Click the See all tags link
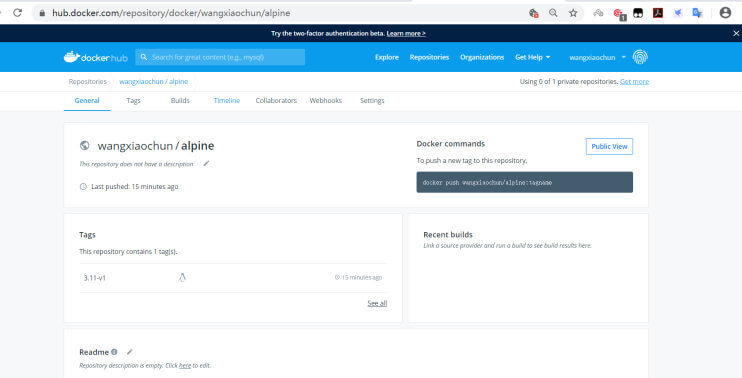742x378 pixels. [x=377, y=303]
